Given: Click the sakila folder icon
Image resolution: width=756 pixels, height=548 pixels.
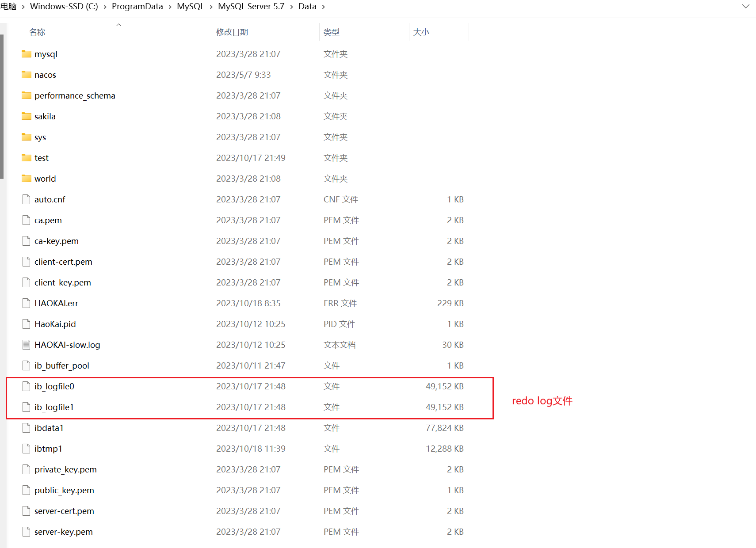Looking at the screenshot, I should tap(27, 116).
